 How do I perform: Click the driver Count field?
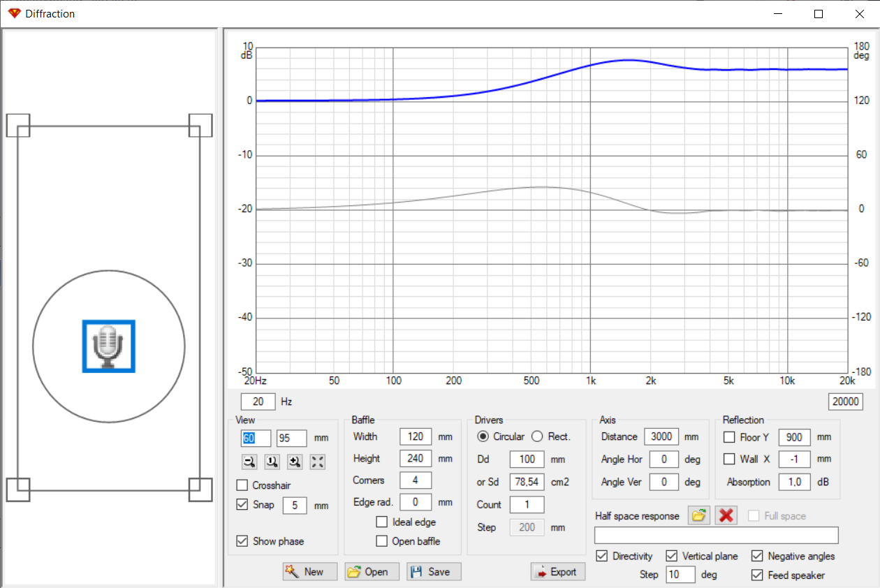coord(527,504)
